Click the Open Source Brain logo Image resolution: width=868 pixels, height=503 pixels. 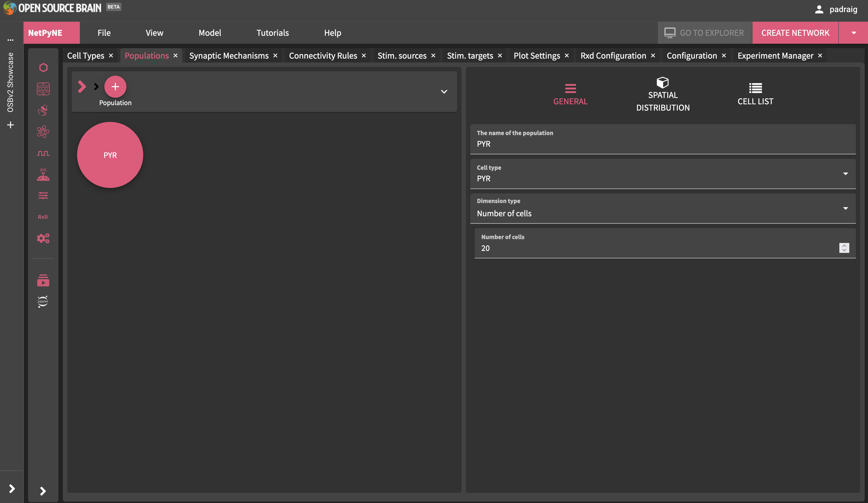point(52,8)
